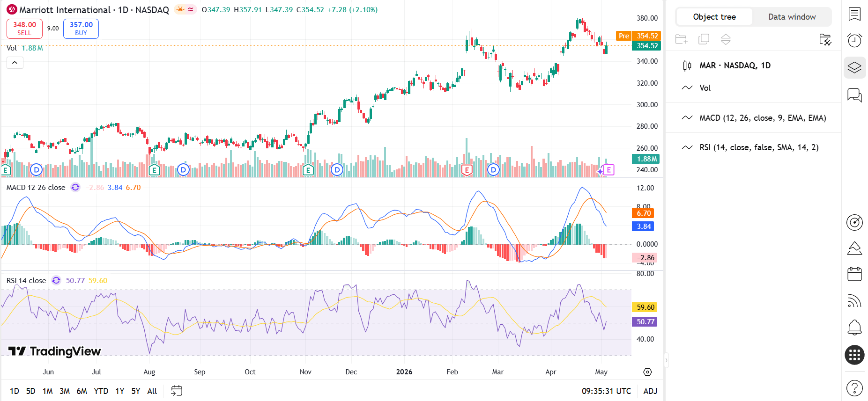Image resolution: width=868 pixels, height=401 pixels.
Task: Select the 1Y time range
Action: click(120, 391)
